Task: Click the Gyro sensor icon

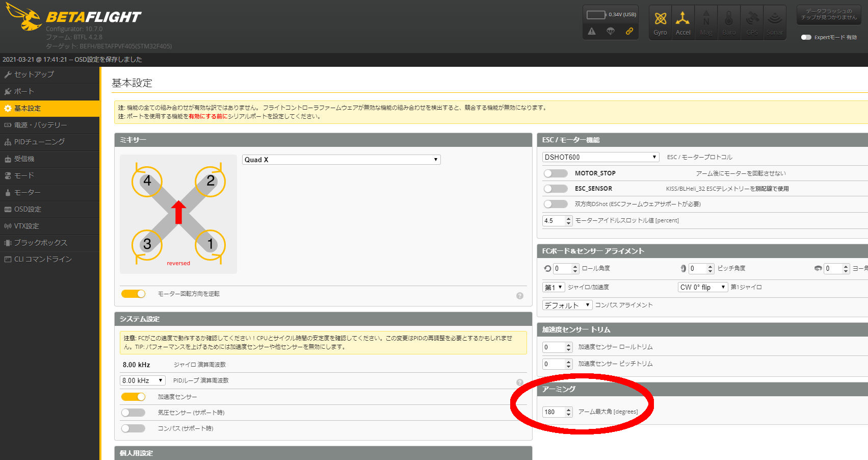Action: coord(660,23)
